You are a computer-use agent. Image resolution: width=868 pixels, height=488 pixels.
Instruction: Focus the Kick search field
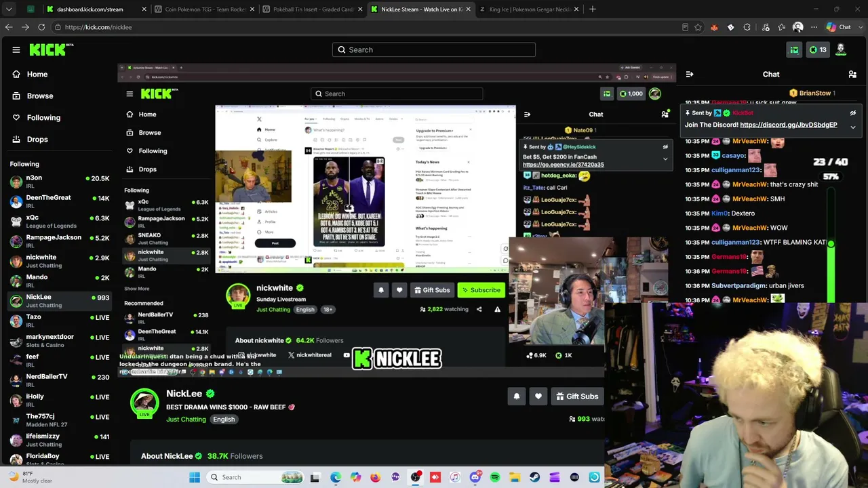point(434,49)
